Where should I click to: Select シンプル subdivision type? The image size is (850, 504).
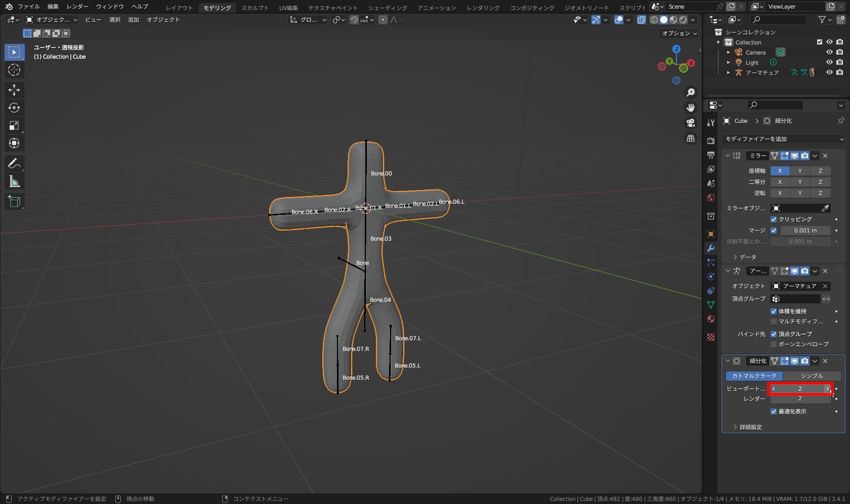[x=812, y=376]
